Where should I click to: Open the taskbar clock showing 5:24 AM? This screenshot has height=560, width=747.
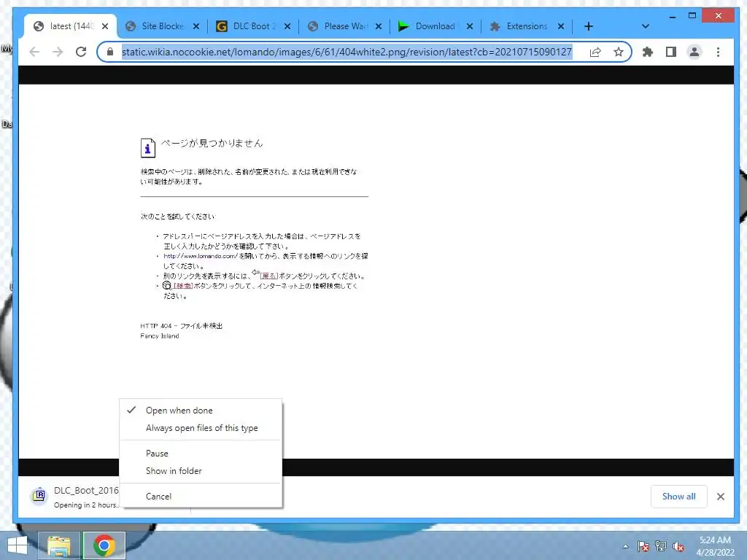point(715,546)
